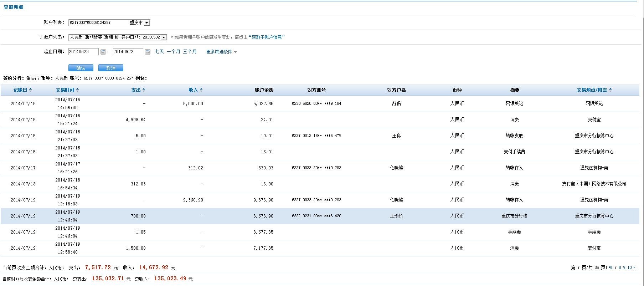This screenshot has height=286, width=644.
Task: Open the start date calendar picker
Action: [103, 52]
